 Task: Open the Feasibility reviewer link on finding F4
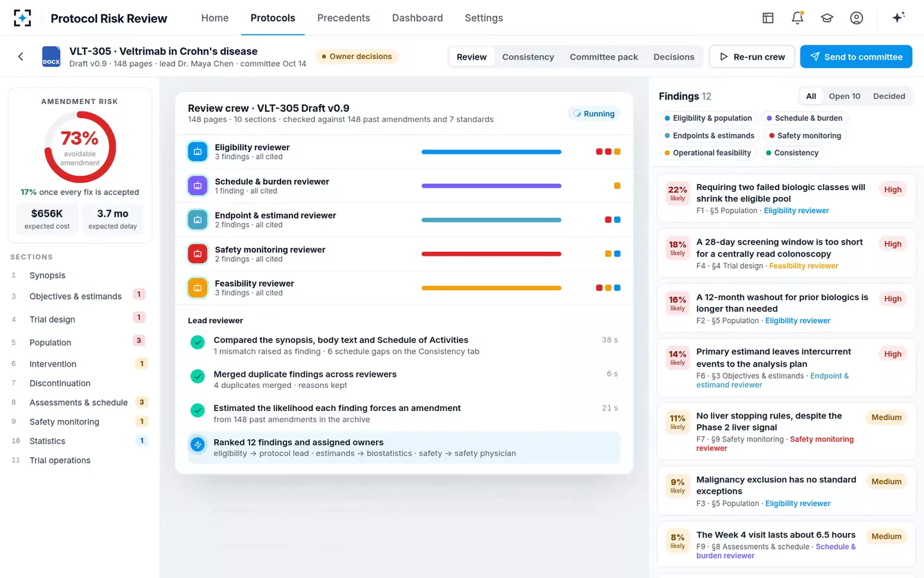(803, 266)
